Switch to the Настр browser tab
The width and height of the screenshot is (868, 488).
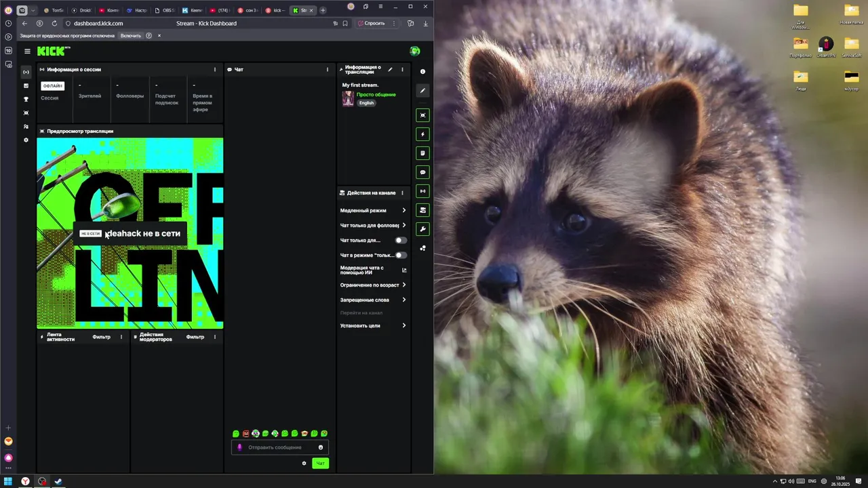pos(137,10)
